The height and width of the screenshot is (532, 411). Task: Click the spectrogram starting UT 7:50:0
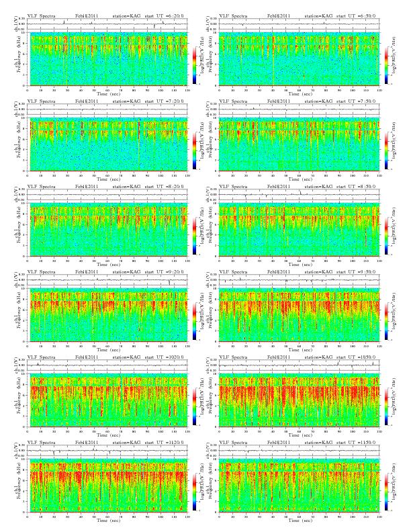click(299, 144)
